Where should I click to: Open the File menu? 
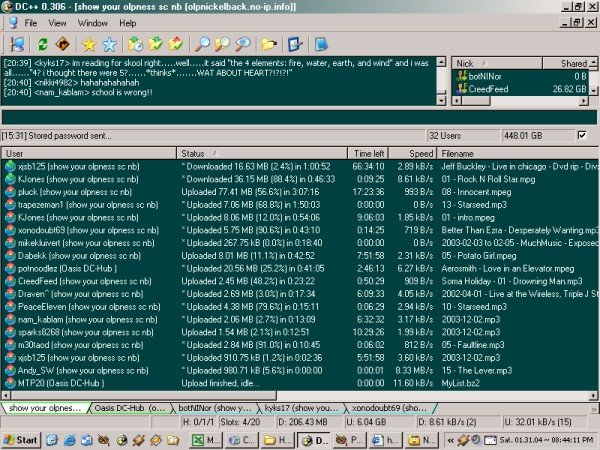click(x=31, y=23)
